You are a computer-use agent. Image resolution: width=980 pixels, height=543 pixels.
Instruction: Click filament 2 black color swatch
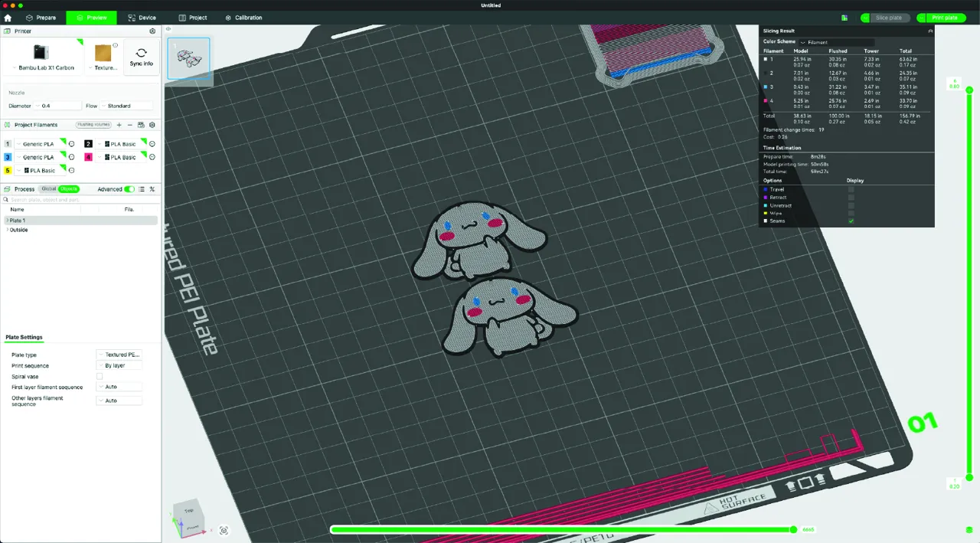click(x=88, y=144)
